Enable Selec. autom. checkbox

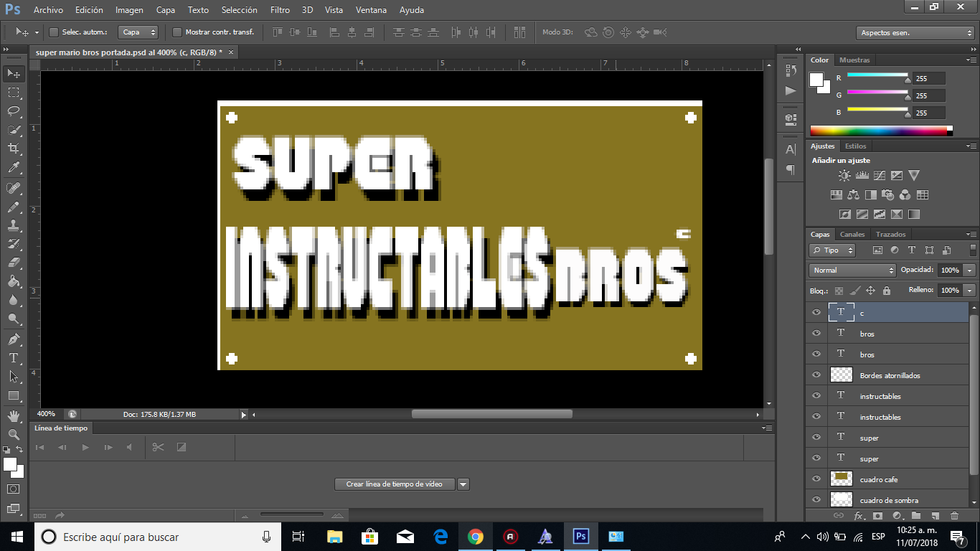coord(53,32)
